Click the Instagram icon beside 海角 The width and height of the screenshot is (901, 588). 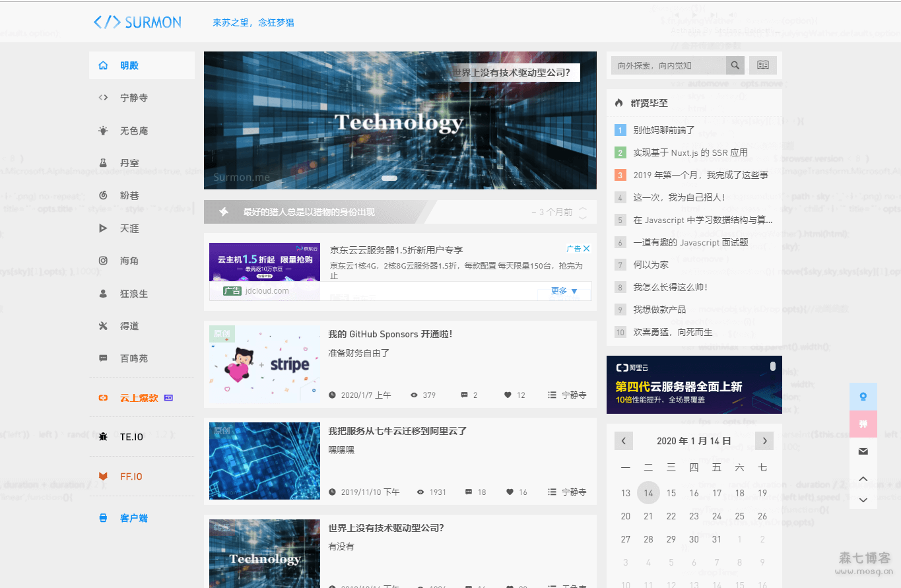(102, 261)
